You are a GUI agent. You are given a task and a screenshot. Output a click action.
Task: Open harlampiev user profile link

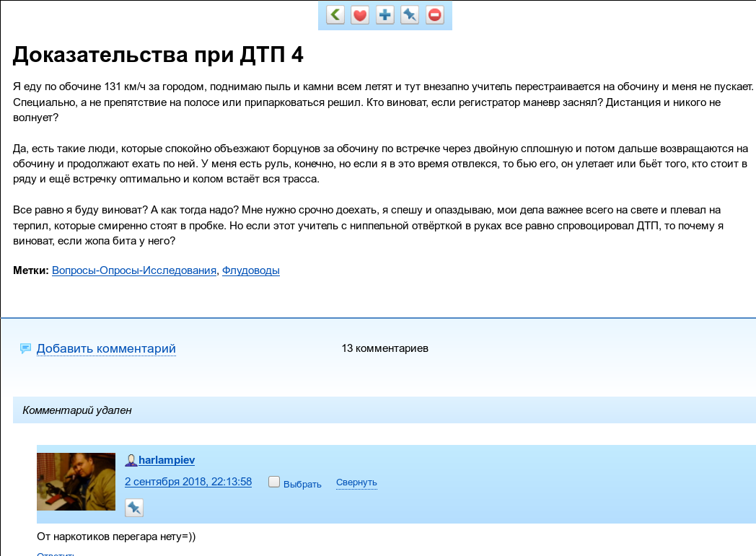click(x=167, y=460)
